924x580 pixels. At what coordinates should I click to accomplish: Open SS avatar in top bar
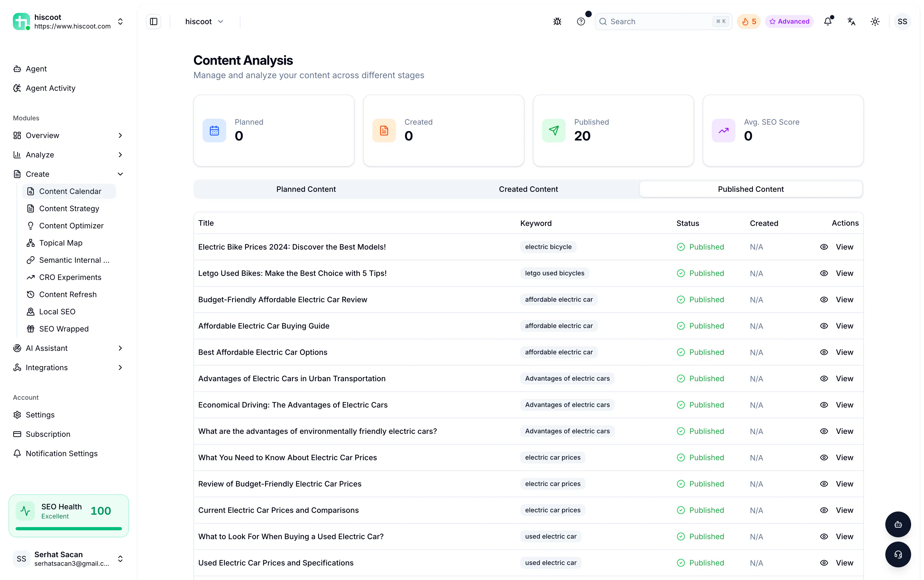coord(902,21)
